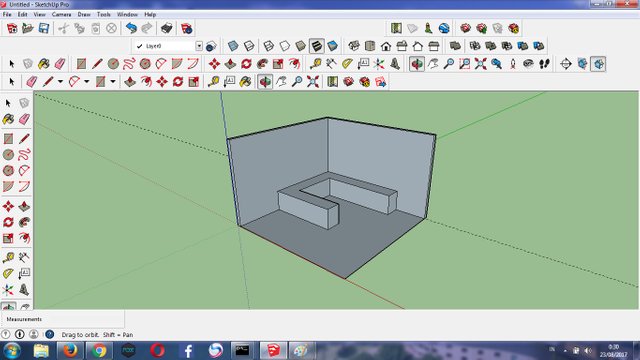The image size is (640, 360).
Task: Pick Follow Me tool in left vertical toolbar
Action: tap(24, 222)
